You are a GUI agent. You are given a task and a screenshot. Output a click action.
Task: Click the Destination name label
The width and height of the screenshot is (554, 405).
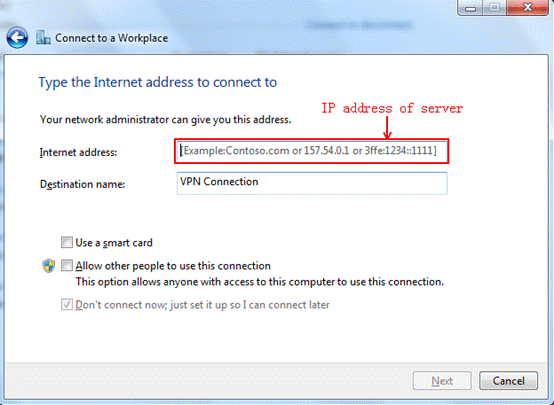82,184
